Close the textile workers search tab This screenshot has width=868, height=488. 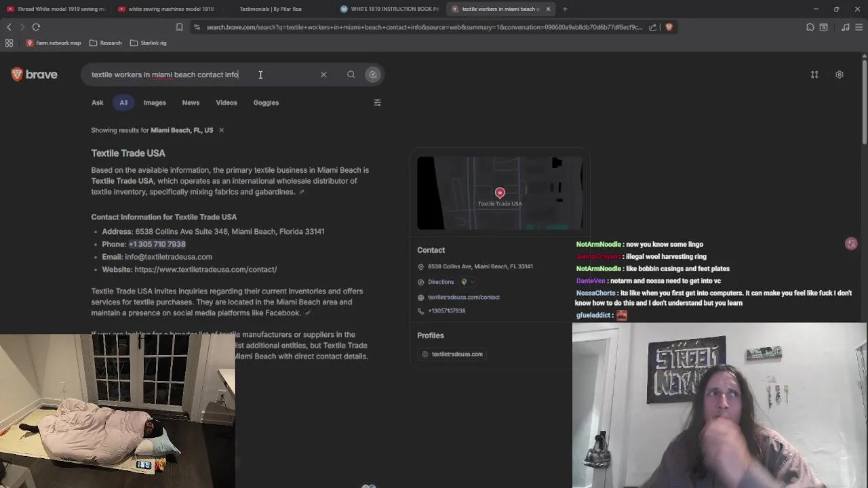pos(548,9)
